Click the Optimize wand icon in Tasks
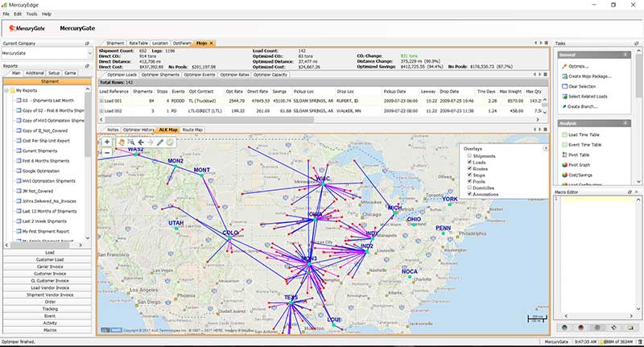Screen dimensions: 644x347 (x=565, y=66)
